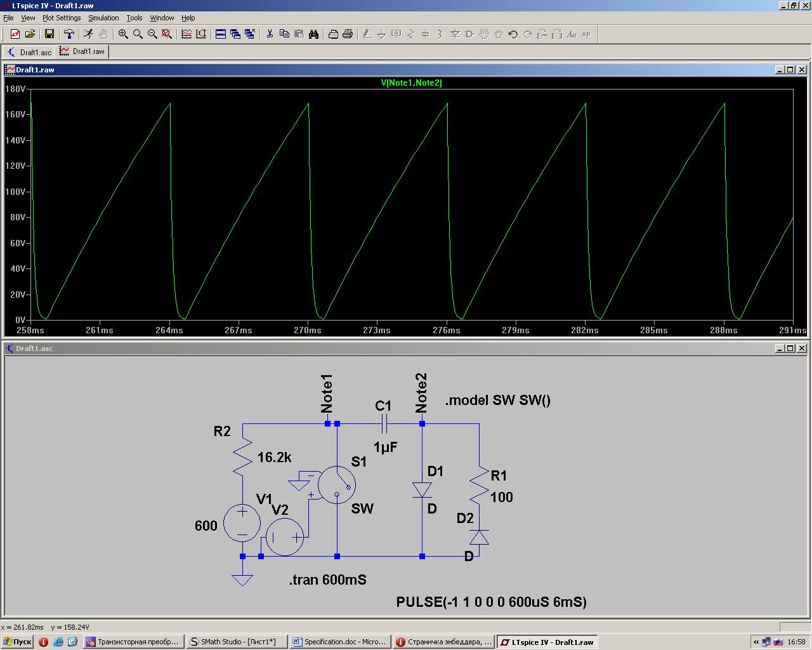Viewport: 812px width, 650px height.
Task: Switch to SMath Studio in taskbar
Action: pos(236,642)
